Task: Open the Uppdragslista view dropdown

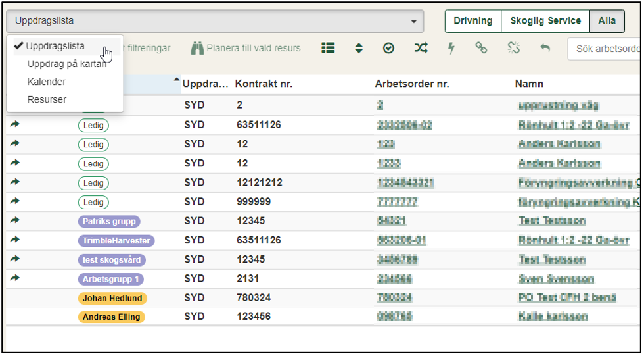Action: pos(215,21)
